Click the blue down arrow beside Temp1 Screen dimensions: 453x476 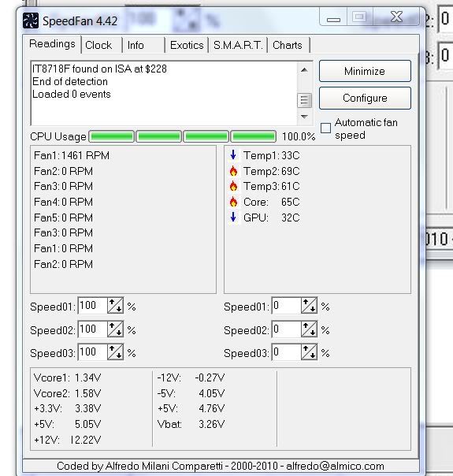(x=233, y=155)
